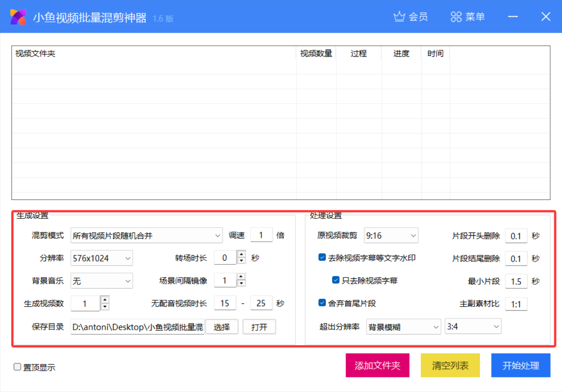Image resolution: width=562 pixels, height=392 pixels.
Task: Click the blue 开始处理 button
Action: coord(521,366)
